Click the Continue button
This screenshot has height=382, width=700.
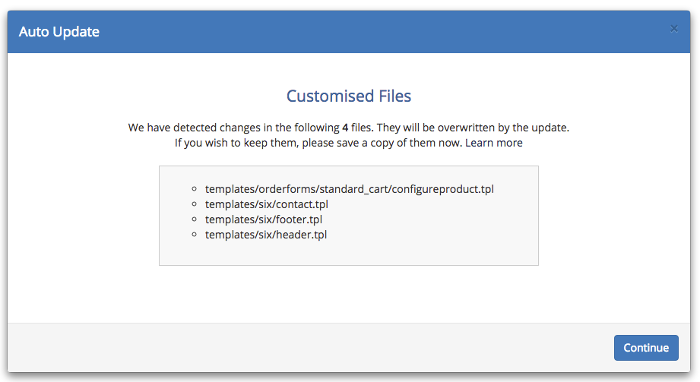[x=646, y=348]
